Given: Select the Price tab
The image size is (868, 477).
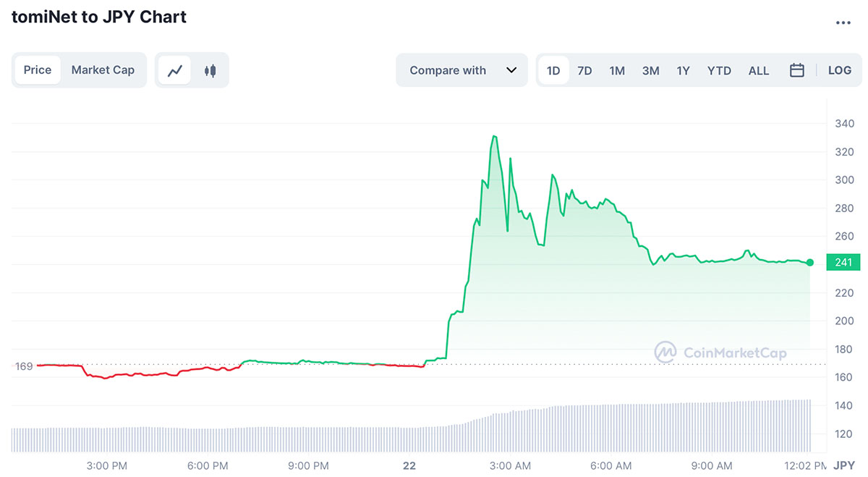Looking at the screenshot, I should coord(38,70).
